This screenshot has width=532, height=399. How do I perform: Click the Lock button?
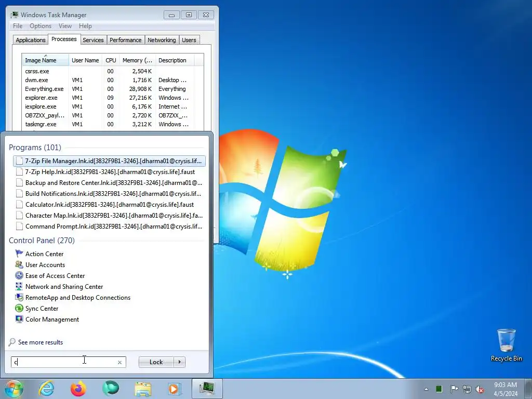(x=156, y=362)
